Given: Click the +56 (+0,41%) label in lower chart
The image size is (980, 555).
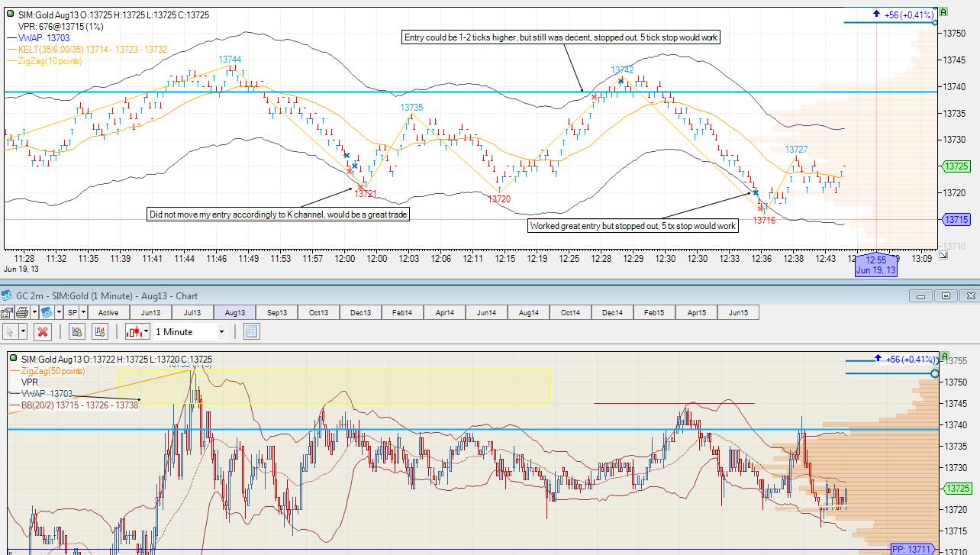Looking at the screenshot, I should point(909,359).
